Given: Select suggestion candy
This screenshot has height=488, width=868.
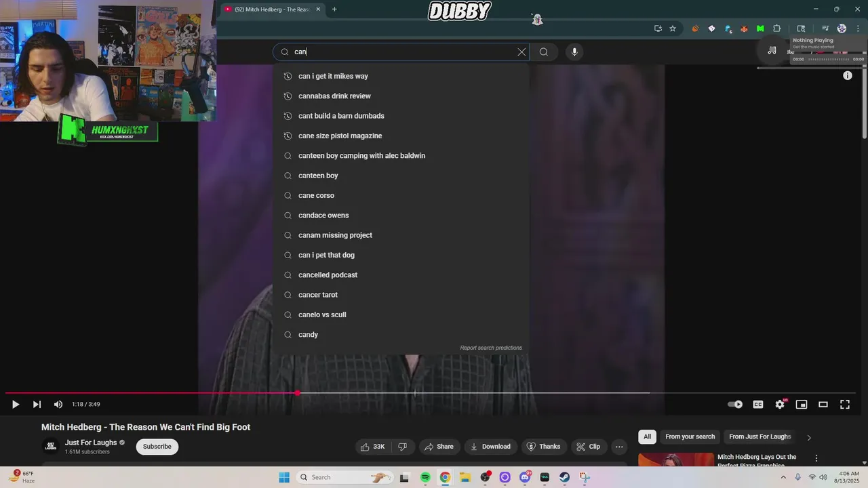Looking at the screenshot, I should pos(401,335).
